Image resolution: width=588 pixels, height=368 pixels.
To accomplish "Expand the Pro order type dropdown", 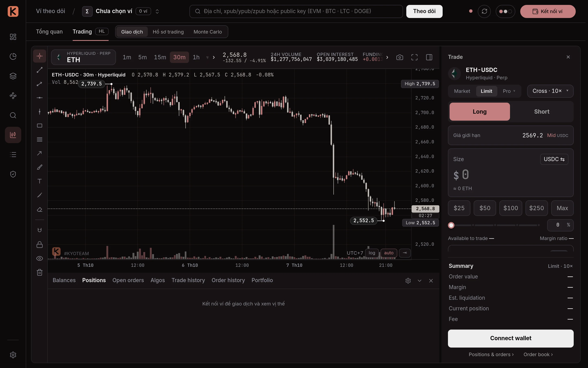I will (509, 91).
